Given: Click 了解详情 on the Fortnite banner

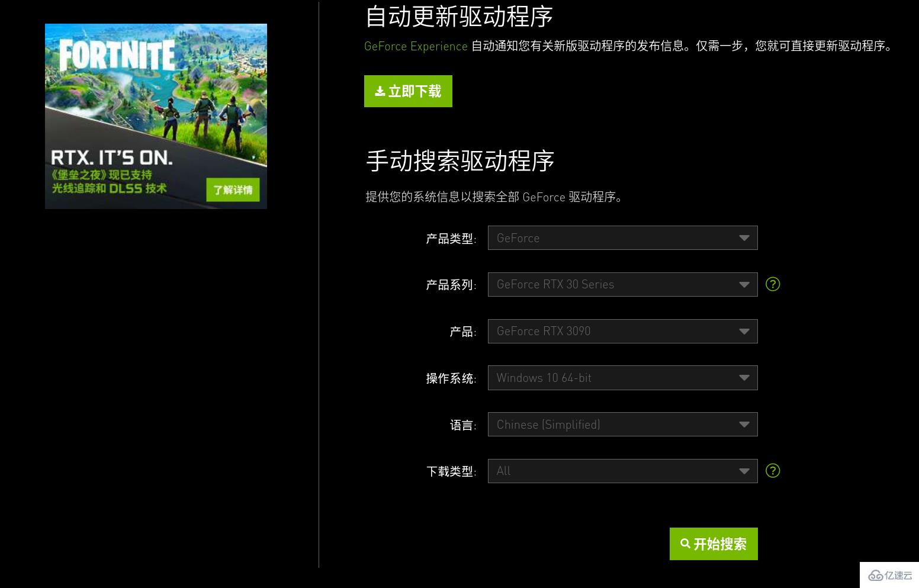Looking at the screenshot, I should click(x=233, y=190).
